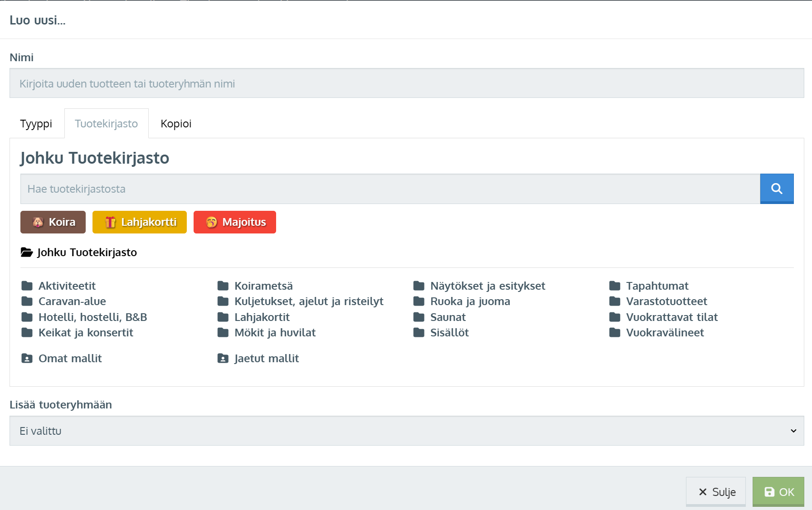Viewport: 812px width, 510px height.
Task: Choose the yellow Lahjakortti tag
Action: [x=140, y=222]
